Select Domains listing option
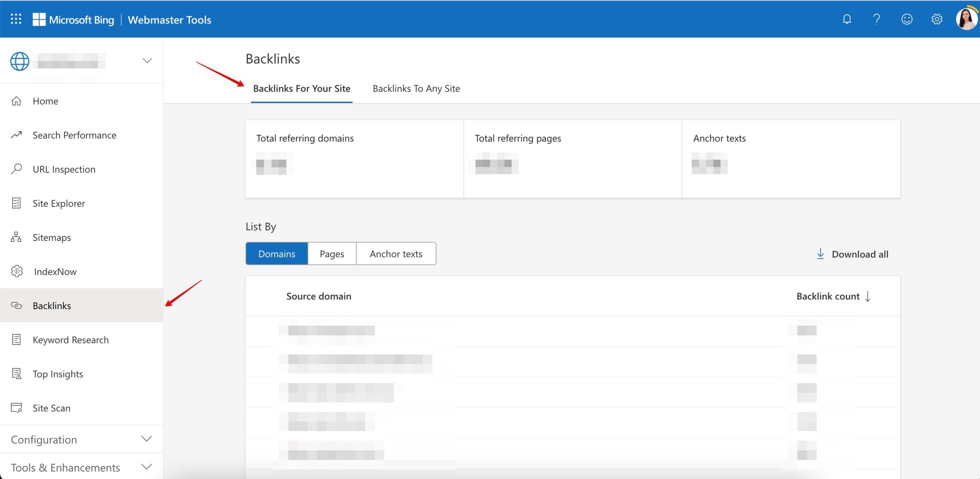Viewport: 980px width, 479px height. 277,253
